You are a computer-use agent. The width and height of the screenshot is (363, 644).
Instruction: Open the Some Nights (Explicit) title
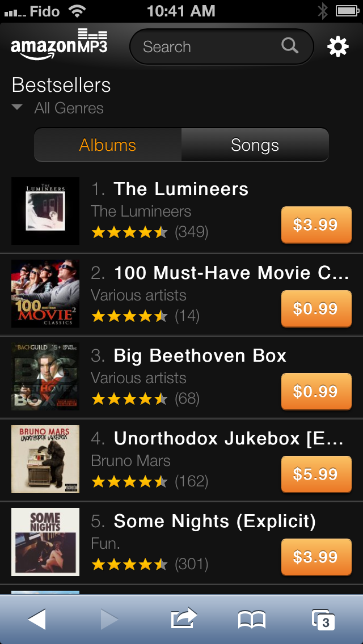coord(214,521)
